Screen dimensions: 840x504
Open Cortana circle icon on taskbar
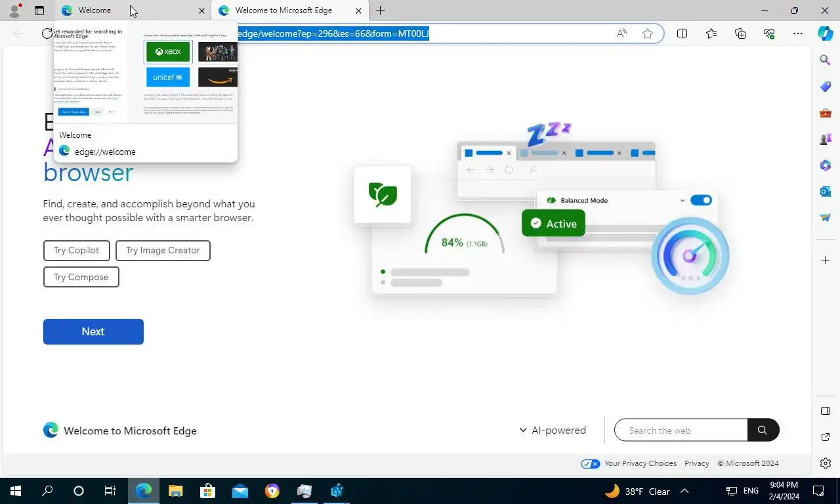pos(79,491)
